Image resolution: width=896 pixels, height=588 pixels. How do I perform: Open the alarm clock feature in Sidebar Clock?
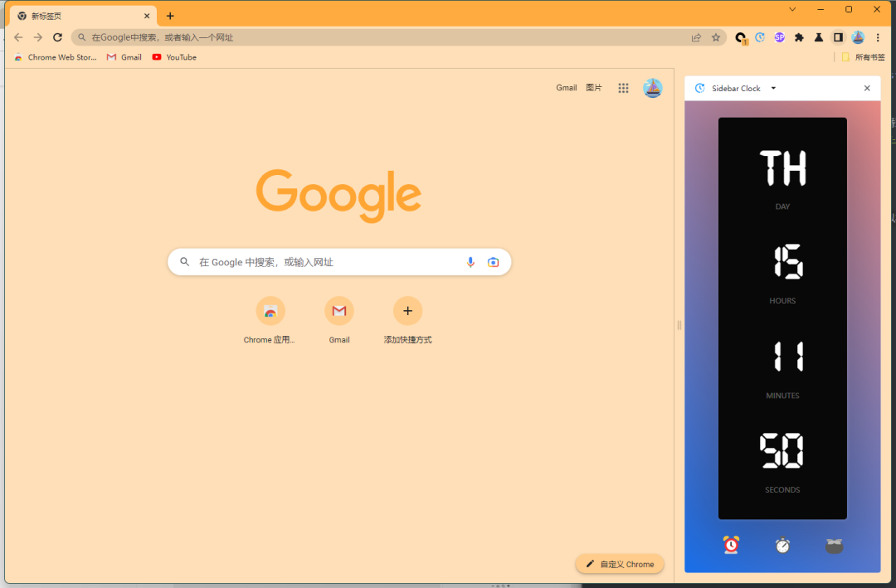point(730,545)
